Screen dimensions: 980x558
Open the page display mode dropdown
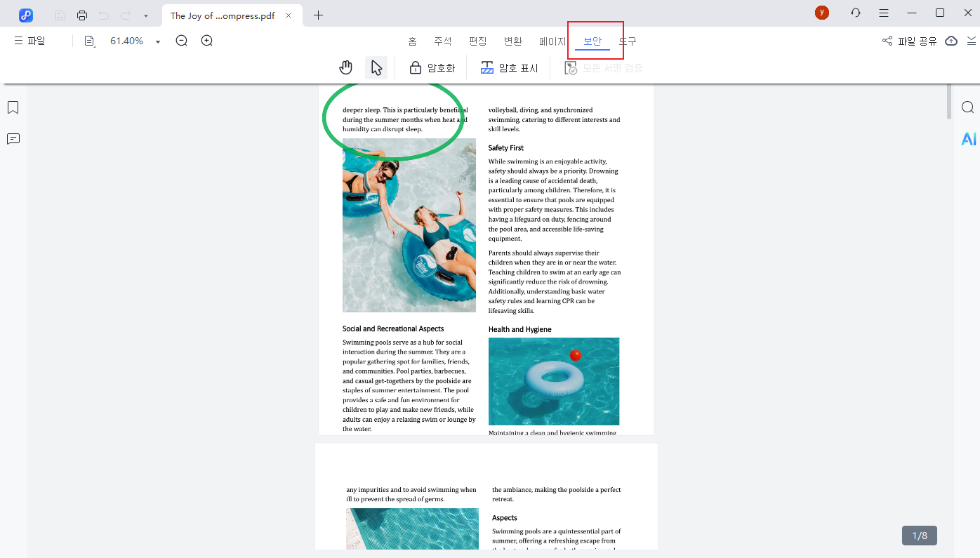tap(90, 41)
